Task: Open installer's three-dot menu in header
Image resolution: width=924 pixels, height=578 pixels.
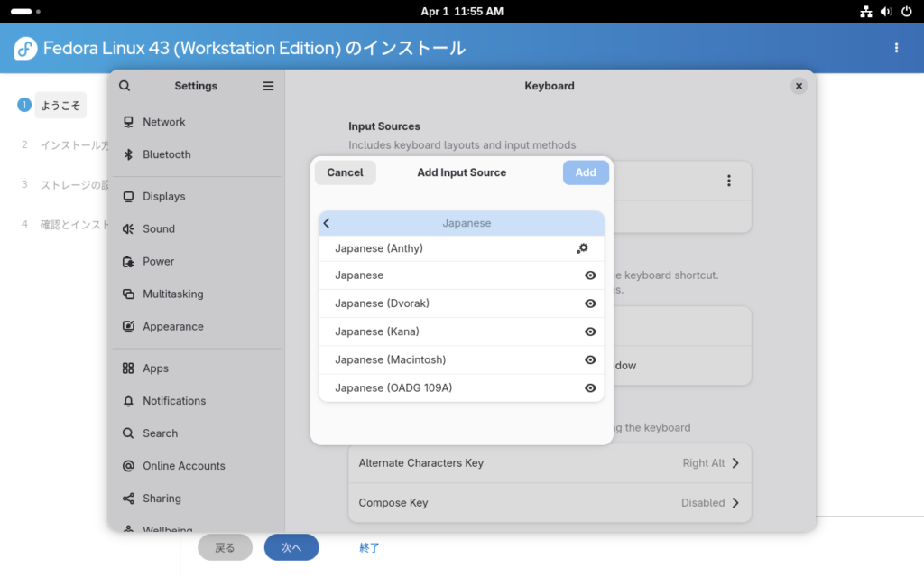Action: tap(896, 48)
